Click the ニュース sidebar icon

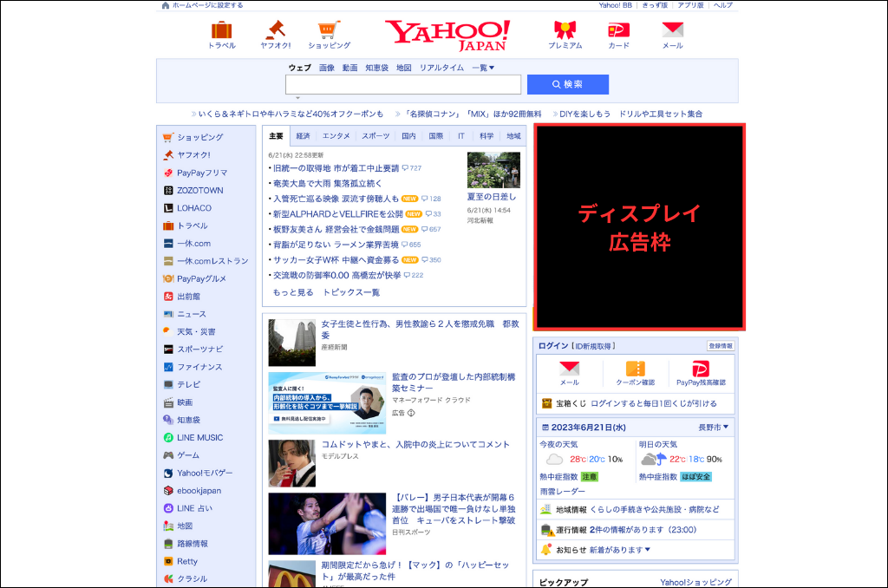168,314
